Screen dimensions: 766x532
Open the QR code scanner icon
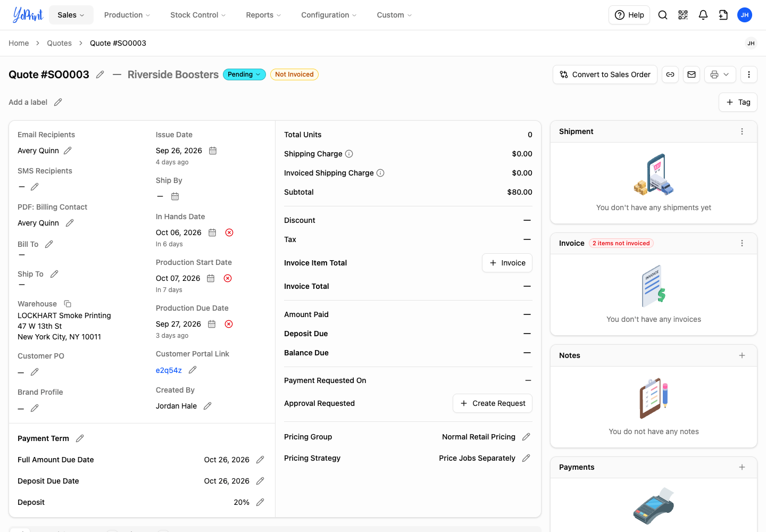click(683, 15)
